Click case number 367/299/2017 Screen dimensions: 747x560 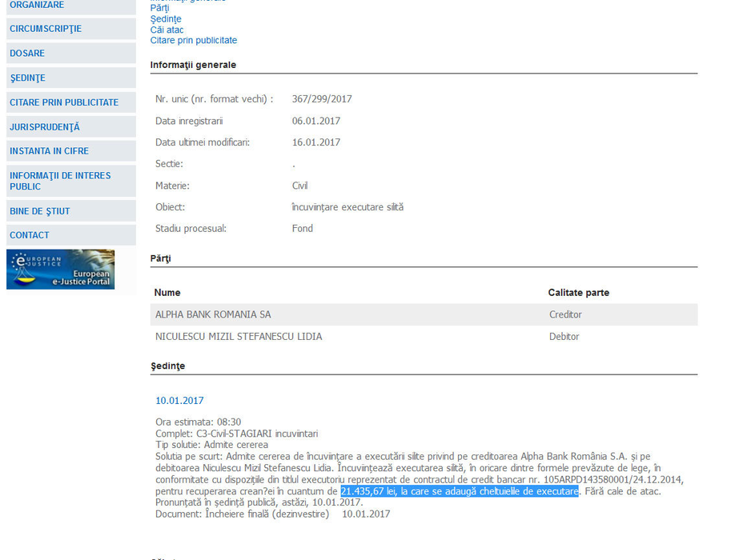coord(322,99)
